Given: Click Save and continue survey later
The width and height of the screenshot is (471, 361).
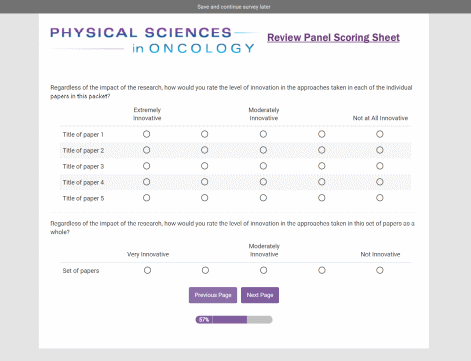Looking at the screenshot, I should coord(234,7).
